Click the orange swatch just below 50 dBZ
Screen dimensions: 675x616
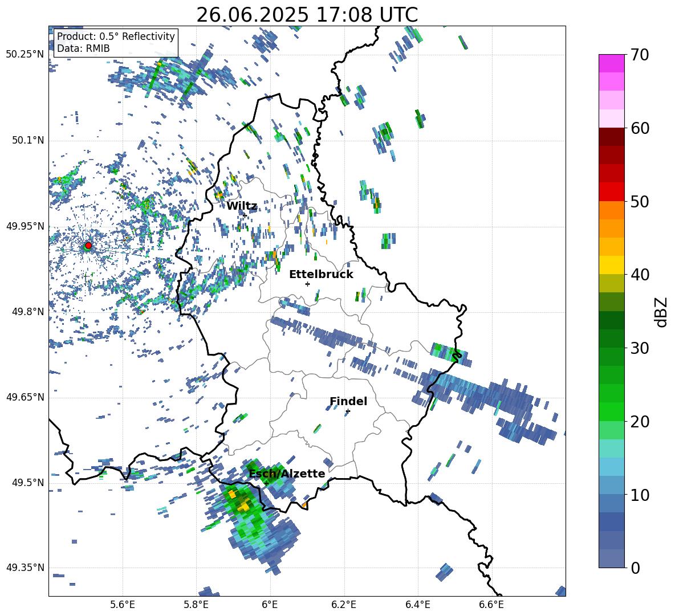pos(612,210)
